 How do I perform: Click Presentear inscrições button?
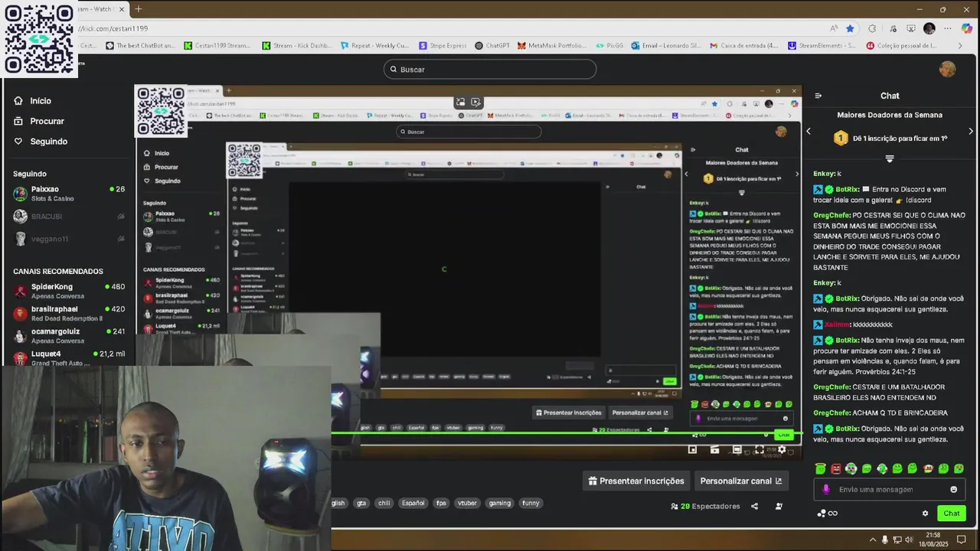[635, 481]
